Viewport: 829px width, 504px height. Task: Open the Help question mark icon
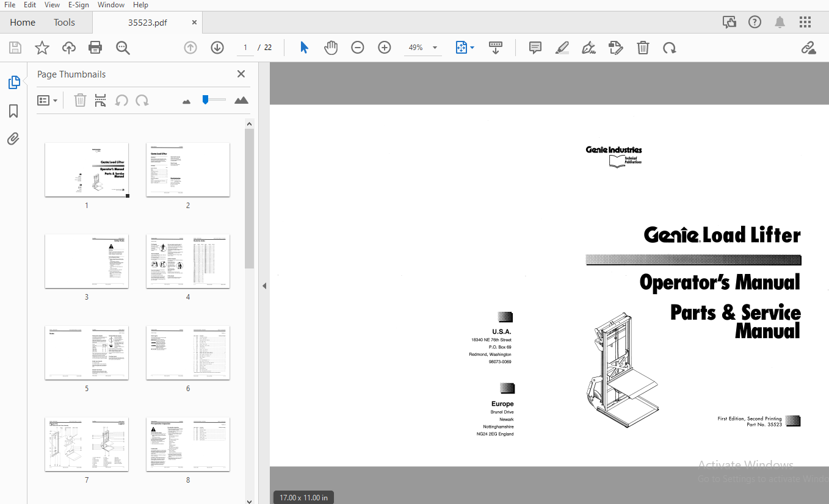tap(755, 23)
